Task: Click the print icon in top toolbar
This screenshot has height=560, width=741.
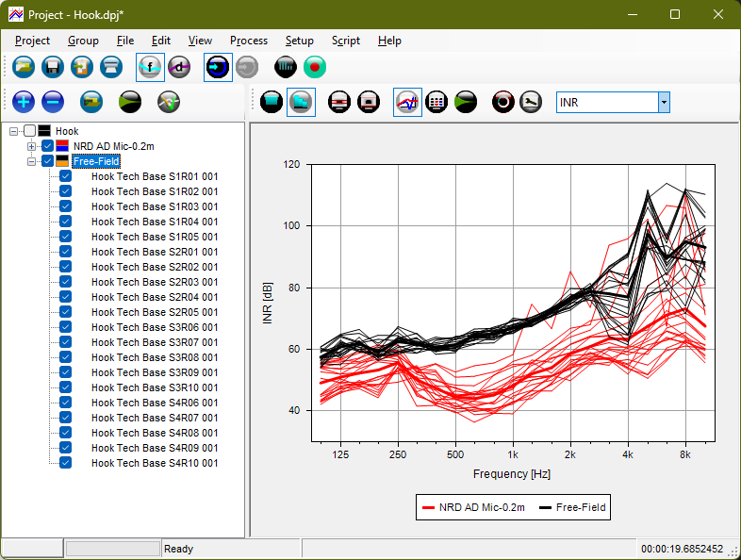Action: tap(111, 67)
